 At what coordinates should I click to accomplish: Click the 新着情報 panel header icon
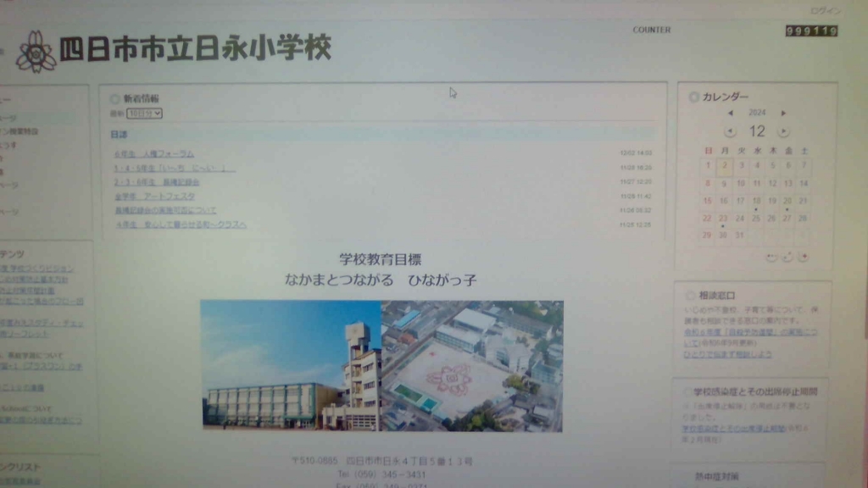pos(114,99)
